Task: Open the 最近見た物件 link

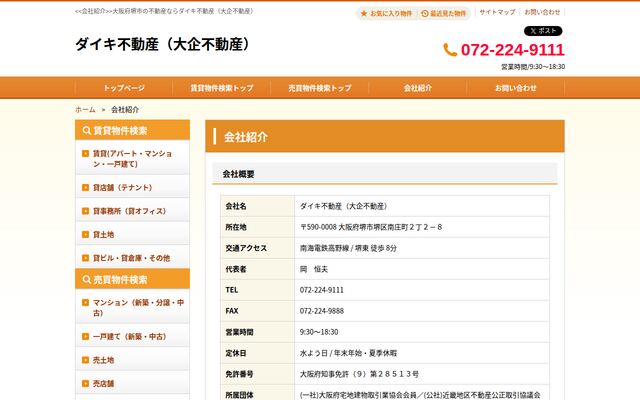Action: (443, 13)
